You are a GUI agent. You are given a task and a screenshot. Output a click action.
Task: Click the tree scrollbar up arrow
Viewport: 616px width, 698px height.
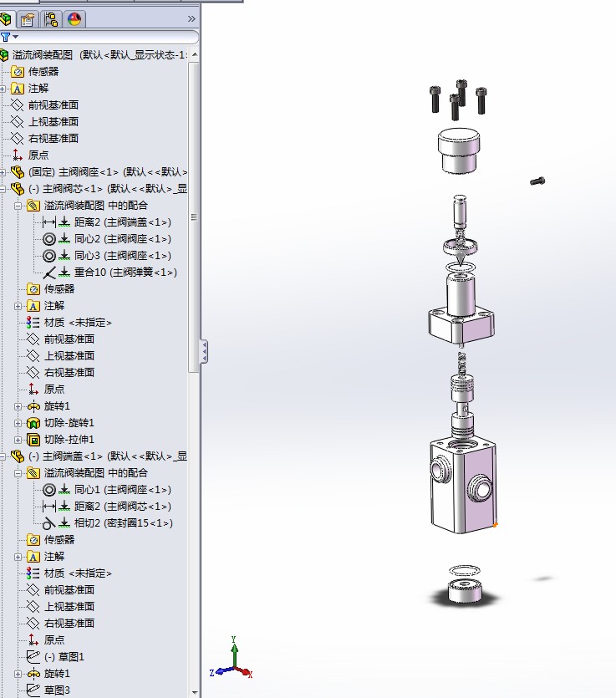click(x=194, y=55)
